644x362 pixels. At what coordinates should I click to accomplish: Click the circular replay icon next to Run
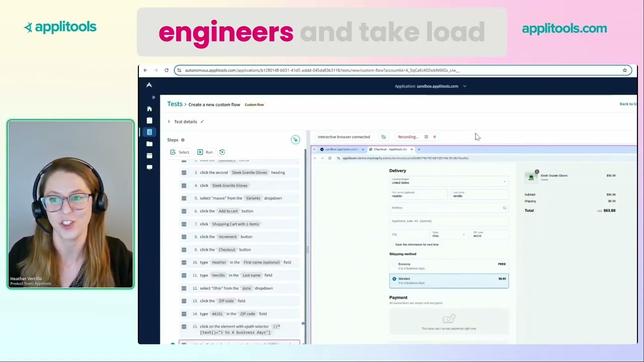click(222, 152)
